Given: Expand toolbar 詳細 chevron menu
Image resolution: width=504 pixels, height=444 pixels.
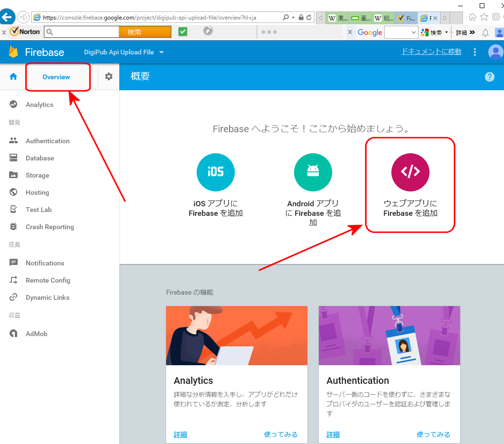Looking at the screenshot, I should tap(472, 32).
